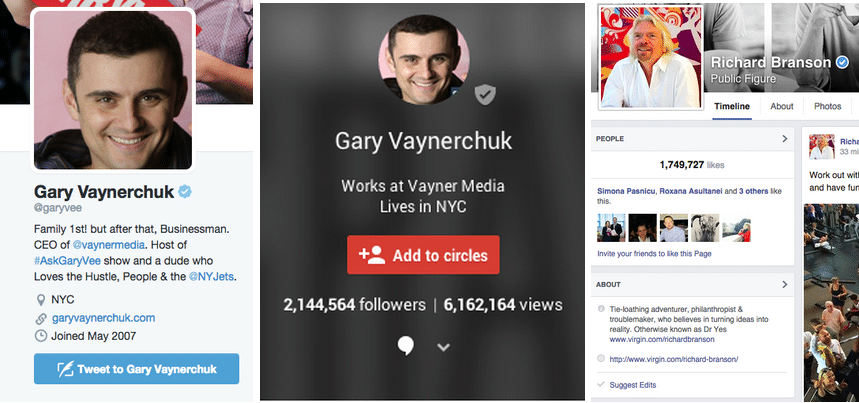Click the Google+ verified shield badge
Screen dimensions: 859x403
point(484,95)
